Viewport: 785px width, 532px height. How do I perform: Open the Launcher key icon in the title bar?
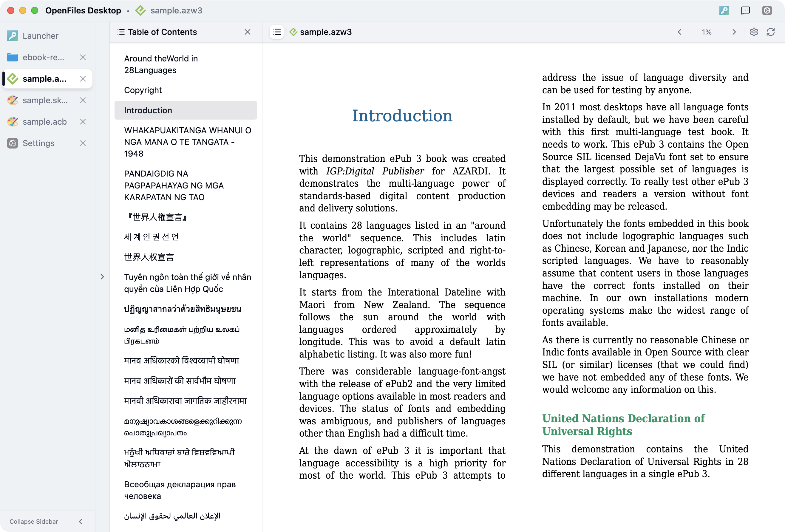724,10
